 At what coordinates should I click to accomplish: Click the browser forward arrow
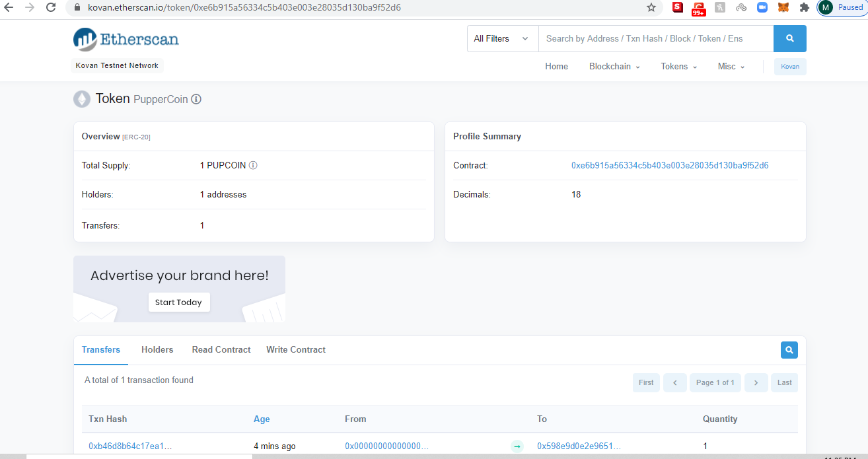pyautogui.click(x=29, y=7)
